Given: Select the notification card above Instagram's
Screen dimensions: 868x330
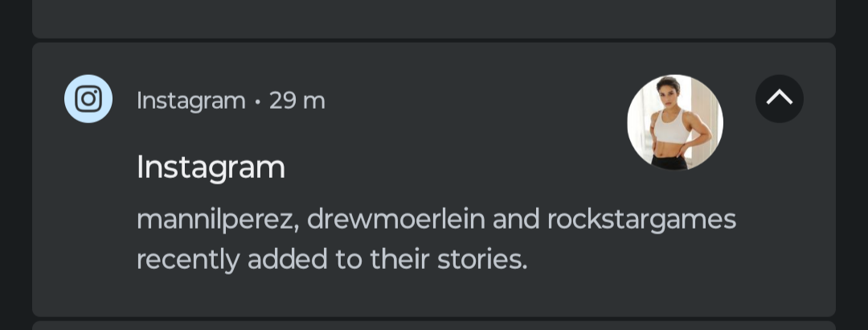Looking at the screenshot, I should (434, 19).
